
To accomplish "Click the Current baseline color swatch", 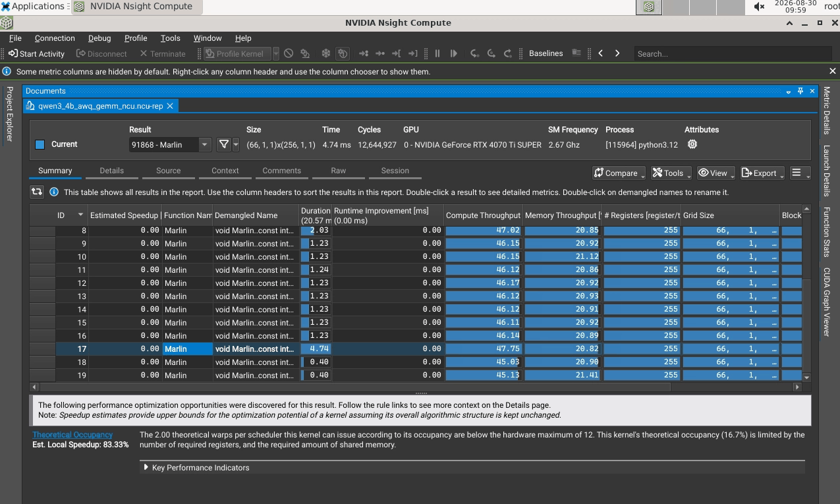I will pyautogui.click(x=40, y=144).
